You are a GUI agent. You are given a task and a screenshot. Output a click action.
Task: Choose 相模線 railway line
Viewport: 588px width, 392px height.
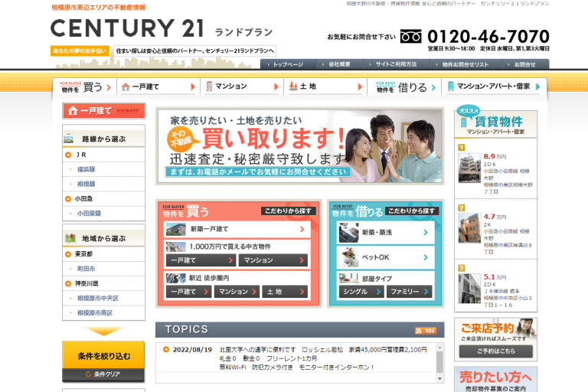pos(86,184)
